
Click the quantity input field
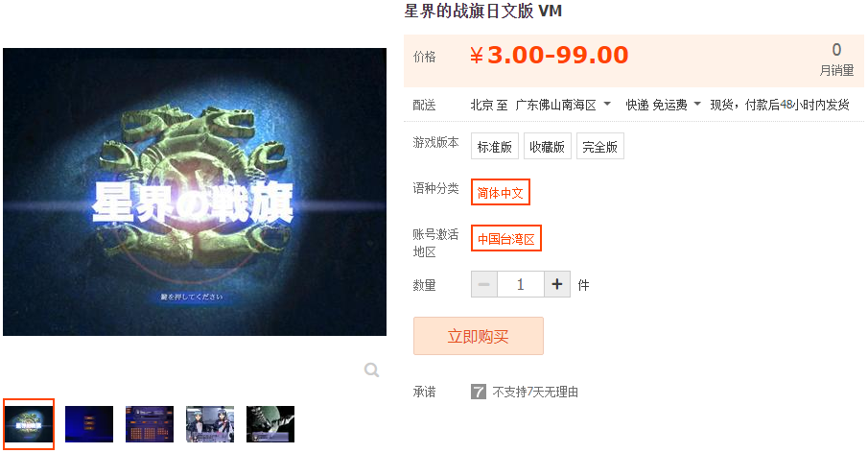pyautogui.click(x=521, y=285)
